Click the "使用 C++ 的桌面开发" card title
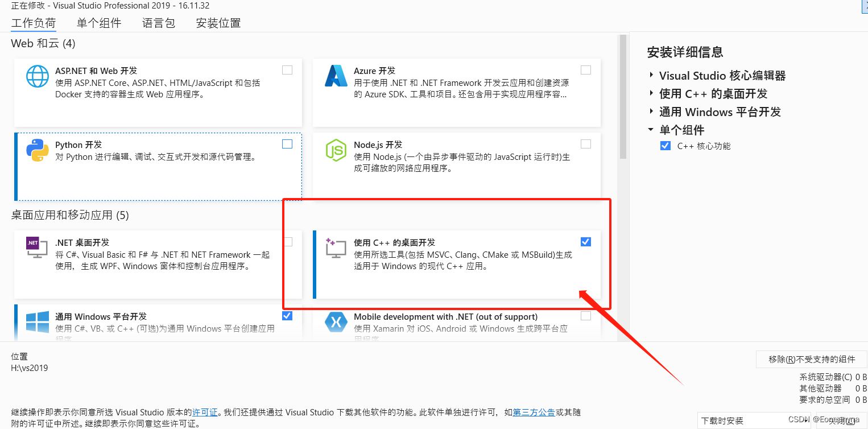The width and height of the screenshot is (868, 429). click(x=394, y=242)
